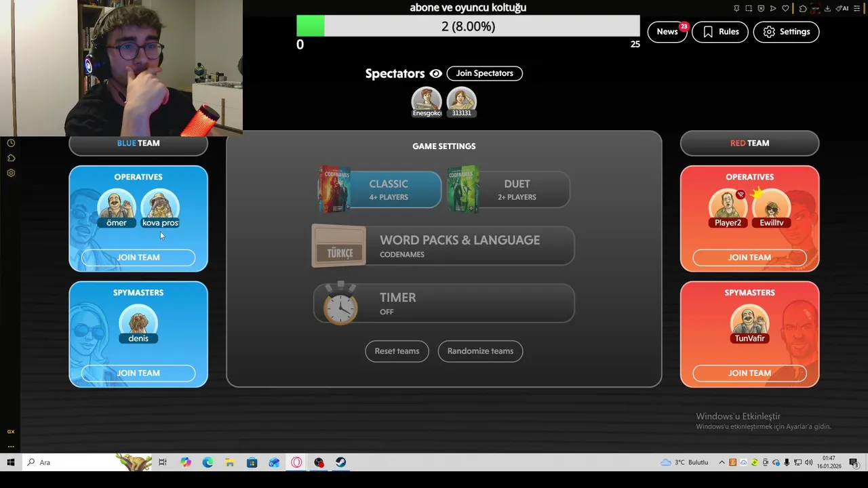This screenshot has width=868, height=488.
Task: Open the News panel
Action: (667, 32)
